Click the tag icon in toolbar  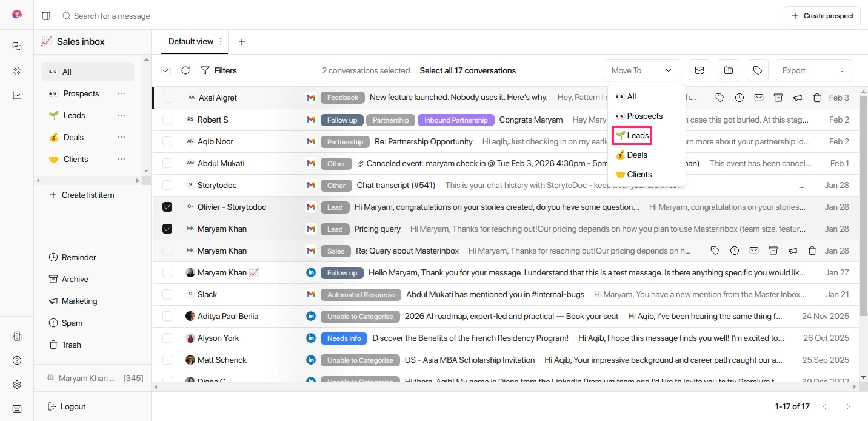(757, 70)
